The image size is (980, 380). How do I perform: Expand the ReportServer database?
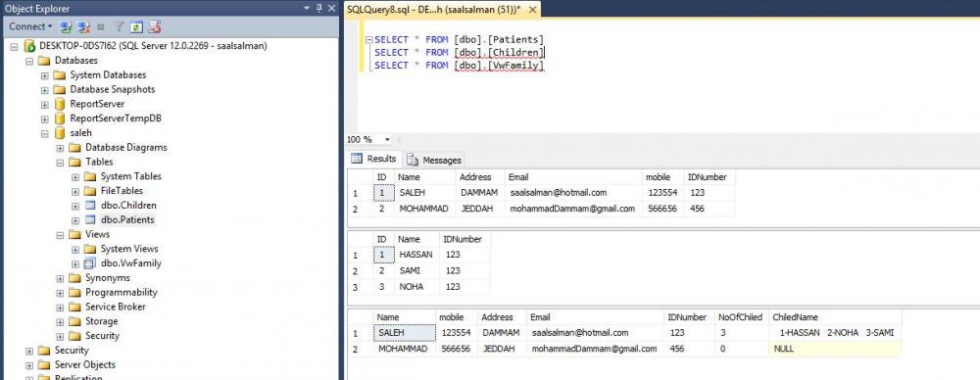(44, 104)
